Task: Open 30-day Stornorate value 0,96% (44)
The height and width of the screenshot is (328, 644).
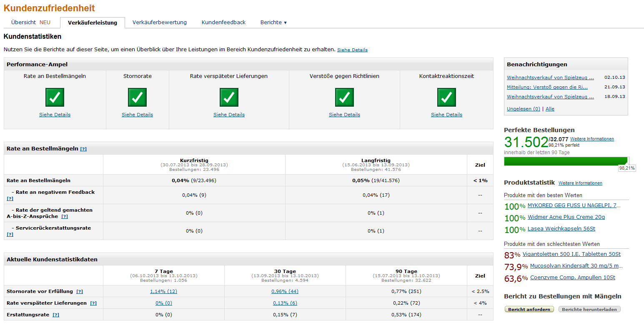Action: (285, 292)
